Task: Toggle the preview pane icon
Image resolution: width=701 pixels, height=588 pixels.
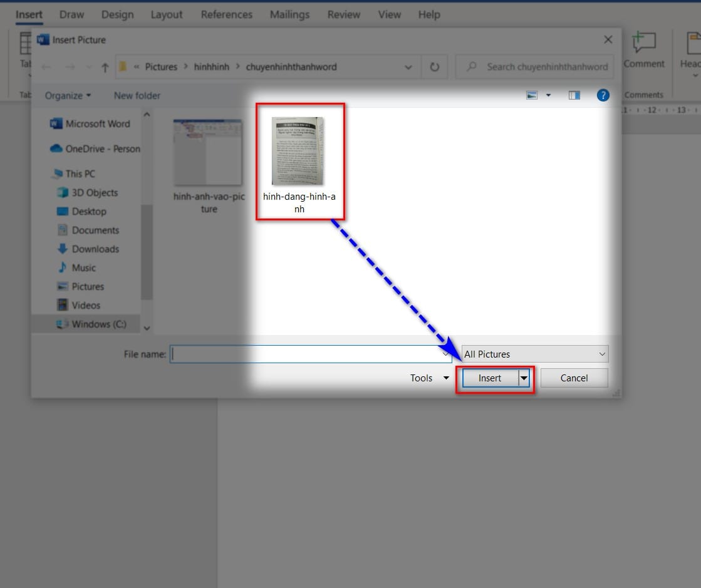Action: coord(574,95)
